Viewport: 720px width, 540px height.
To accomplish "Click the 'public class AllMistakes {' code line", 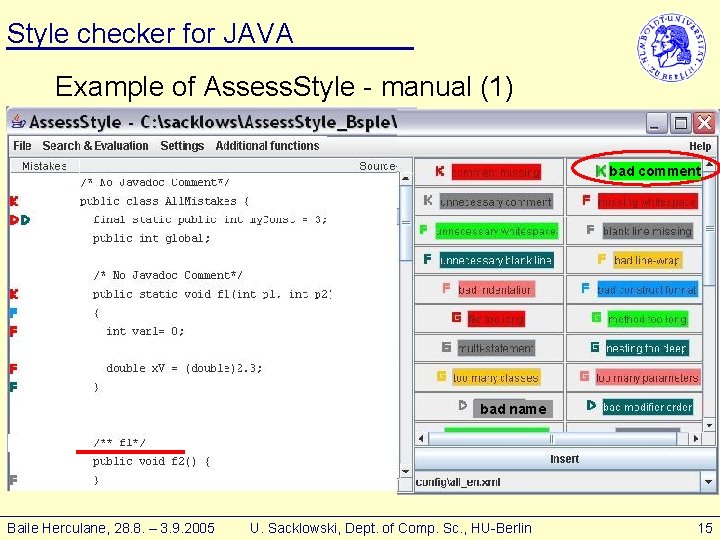I will point(164,201).
